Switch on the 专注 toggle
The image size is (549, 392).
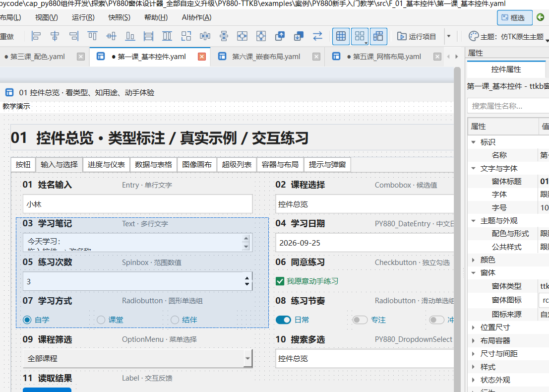[360, 320]
